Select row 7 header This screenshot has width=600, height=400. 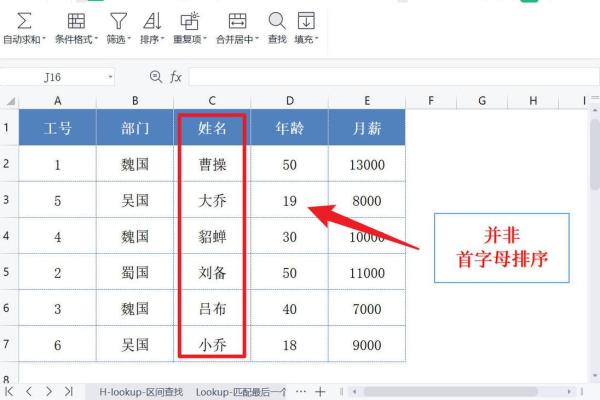click(x=8, y=344)
